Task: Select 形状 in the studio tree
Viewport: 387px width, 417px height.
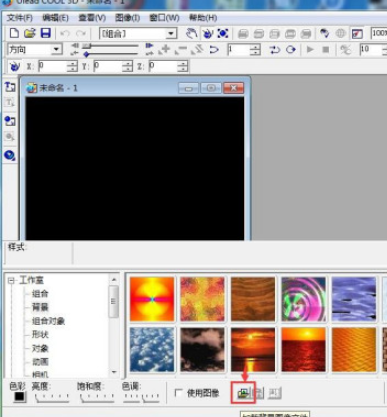Action: point(40,334)
